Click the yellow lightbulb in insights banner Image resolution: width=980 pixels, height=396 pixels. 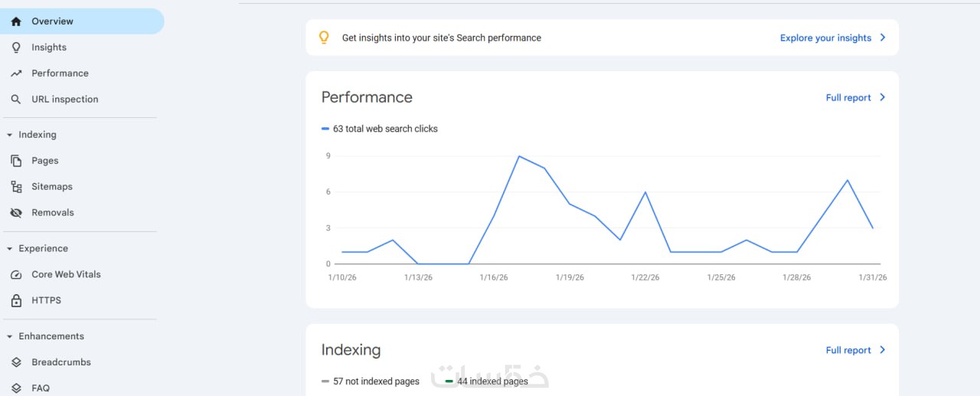(324, 38)
